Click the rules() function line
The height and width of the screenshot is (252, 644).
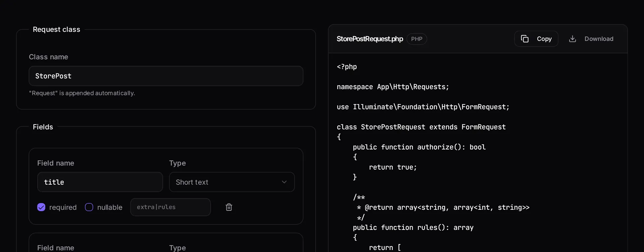[x=413, y=228]
